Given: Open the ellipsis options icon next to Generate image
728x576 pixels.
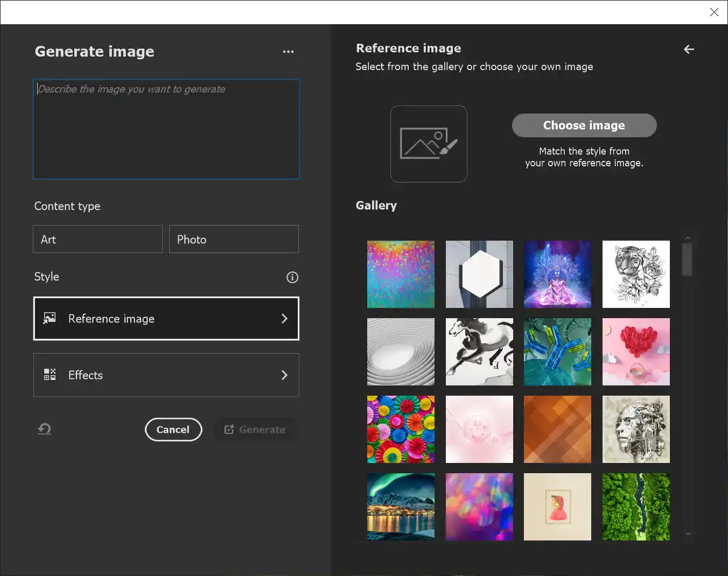Looking at the screenshot, I should coord(289,52).
